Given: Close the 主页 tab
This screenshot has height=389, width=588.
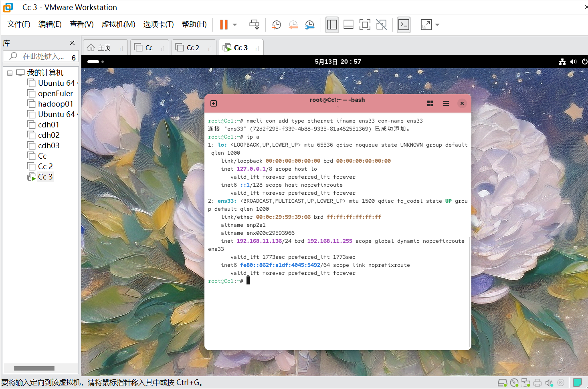Looking at the screenshot, I should pyautogui.click(x=121, y=48).
